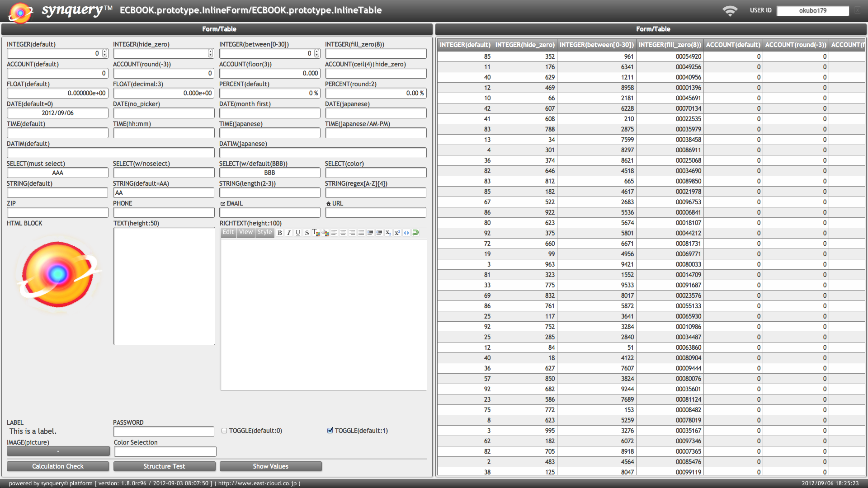
Task: Click the wifi connection status icon
Action: click(730, 10)
